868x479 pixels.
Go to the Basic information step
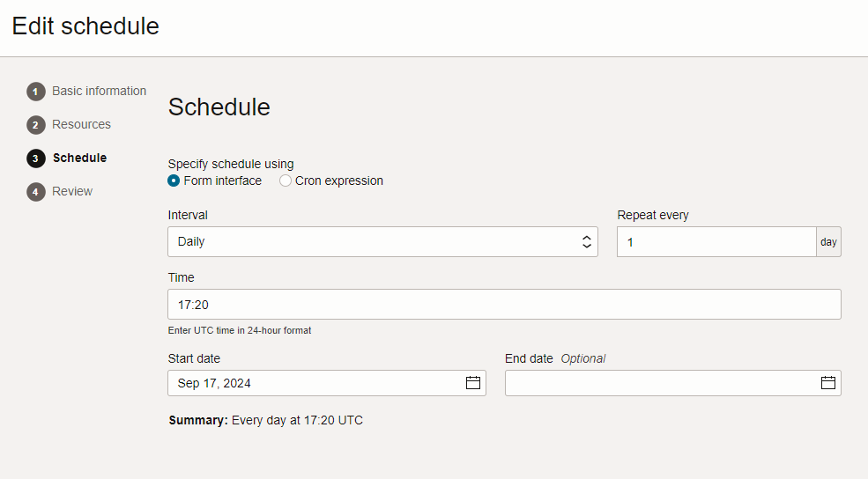(x=99, y=91)
